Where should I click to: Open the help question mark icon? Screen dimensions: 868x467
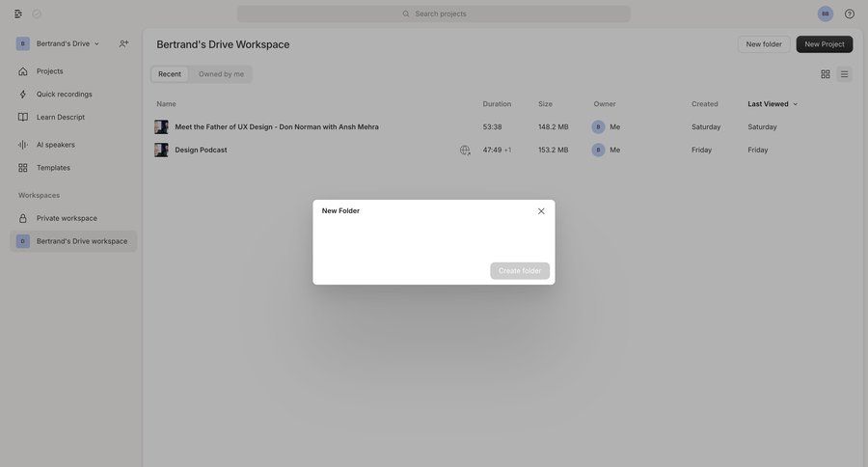[x=849, y=14]
